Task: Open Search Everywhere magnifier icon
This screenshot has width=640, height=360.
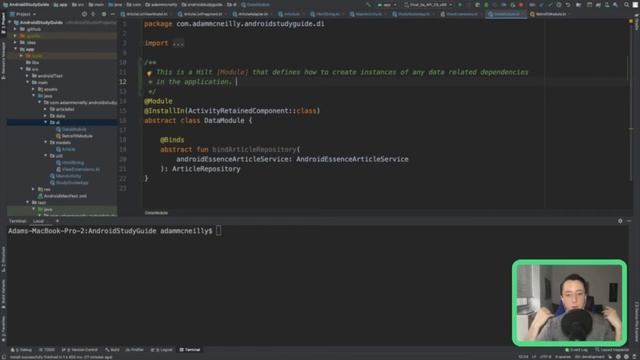Action: tap(627, 5)
